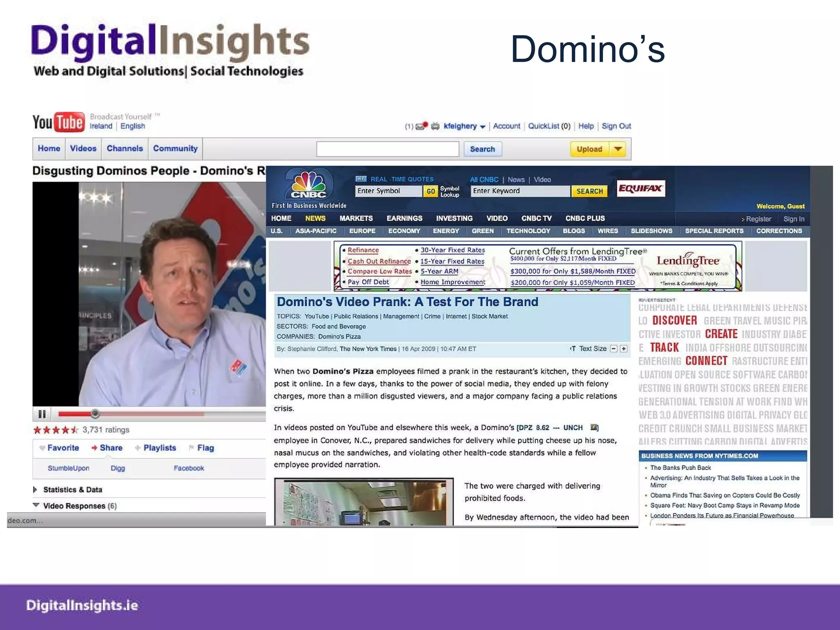This screenshot has height=630, width=840.
Task: Click the kitchen prank video thumbnail
Action: coord(364,502)
